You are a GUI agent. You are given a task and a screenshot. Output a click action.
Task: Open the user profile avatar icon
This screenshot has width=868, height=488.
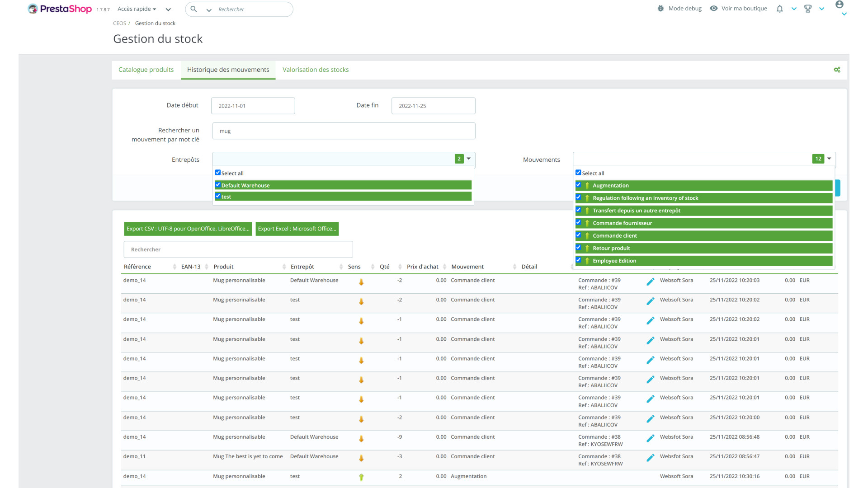[840, 5]
